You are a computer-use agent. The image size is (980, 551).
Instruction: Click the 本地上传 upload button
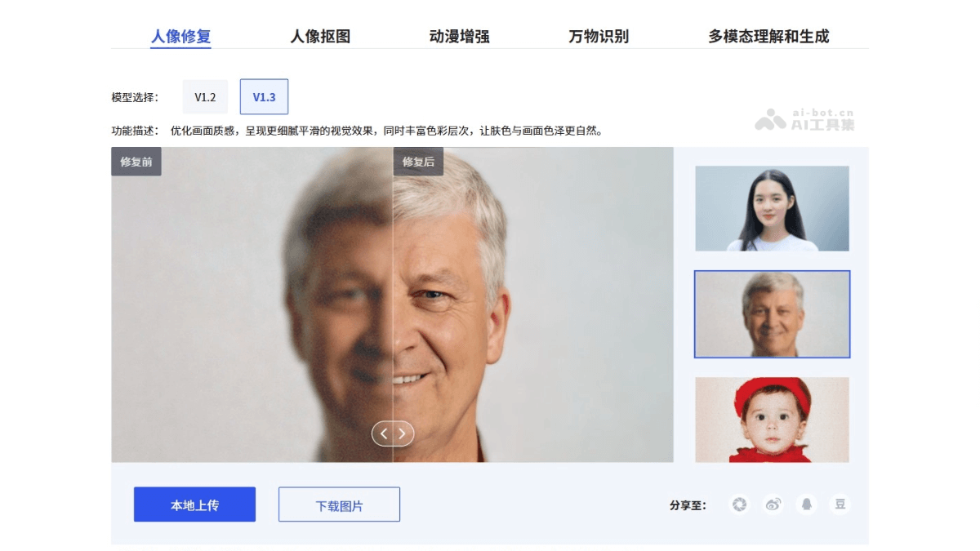point(194,504)
